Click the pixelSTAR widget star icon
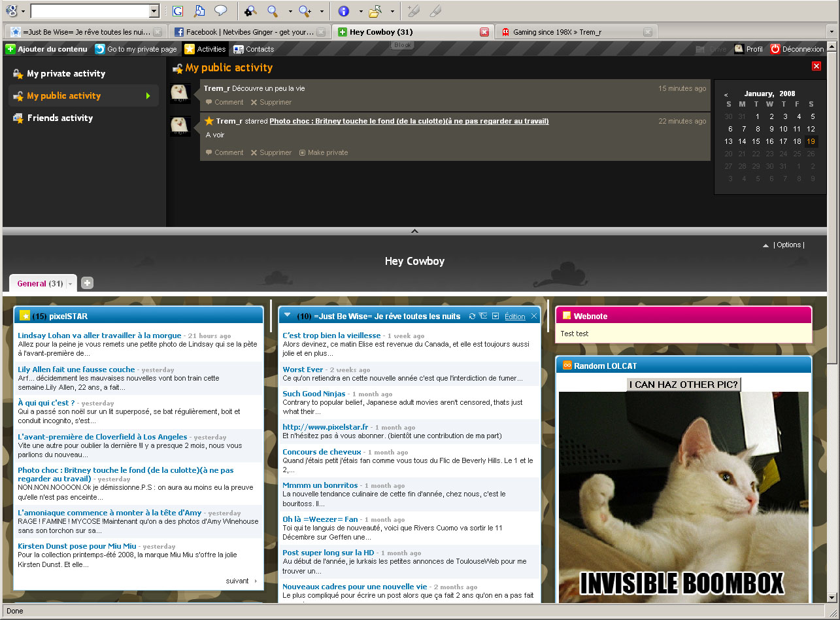Image resolution: width=840 pixels, height=620 pixels. (x=25, y=316)
